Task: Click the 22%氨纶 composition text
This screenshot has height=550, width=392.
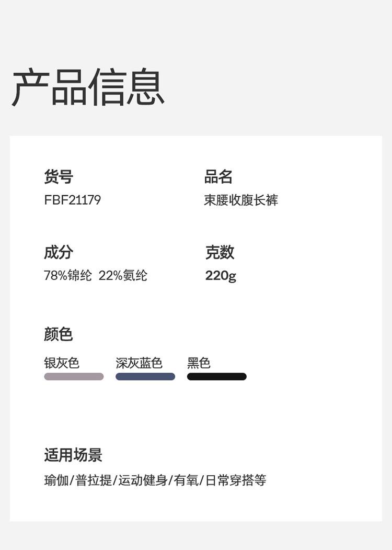Action: tap(123, 276)
